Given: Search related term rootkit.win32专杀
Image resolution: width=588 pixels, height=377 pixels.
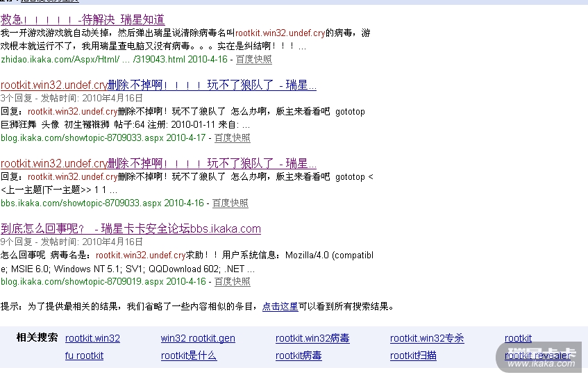Looking at the screenshot, I should click(x=427, y=338).
